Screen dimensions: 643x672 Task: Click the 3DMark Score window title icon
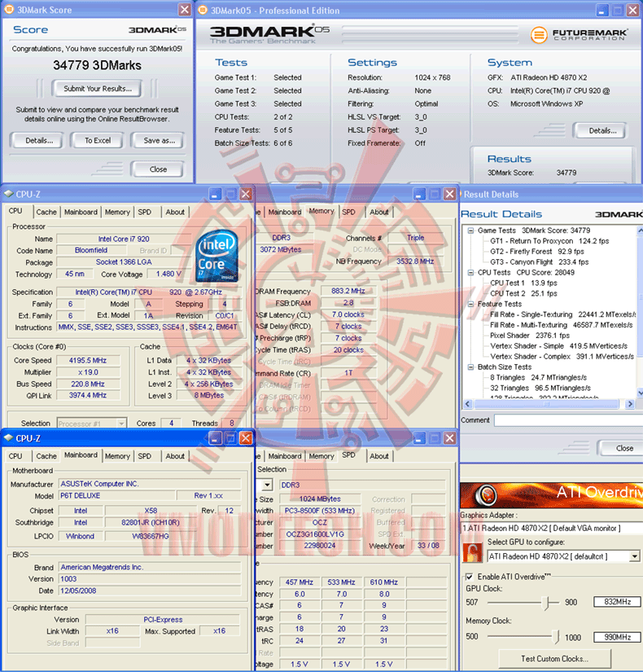(x=9, y=10)
